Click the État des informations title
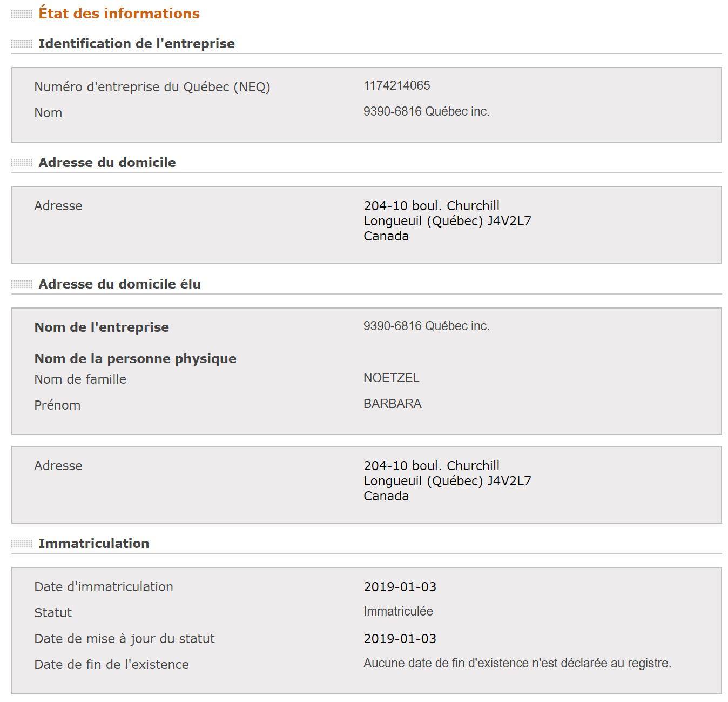Image resolution: width=728 pixels, height=702 pixels. pyautogui.click(x=119, y=14)
